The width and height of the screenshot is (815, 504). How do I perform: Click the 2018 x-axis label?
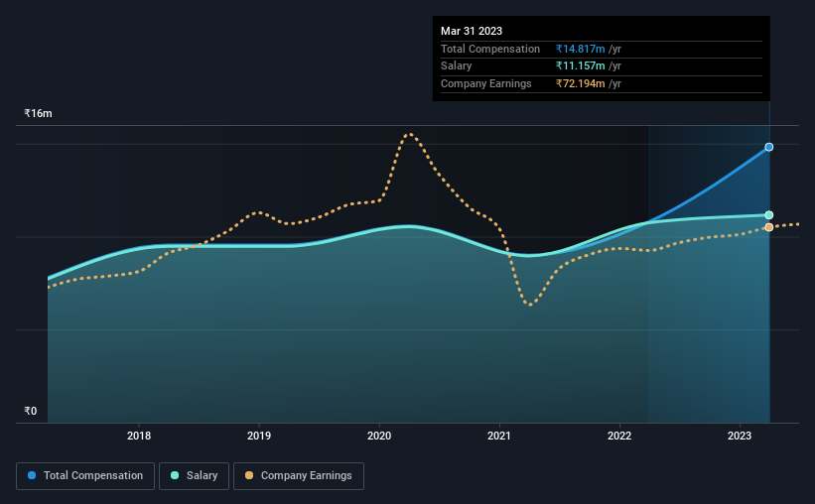click(x=139, y=436)
